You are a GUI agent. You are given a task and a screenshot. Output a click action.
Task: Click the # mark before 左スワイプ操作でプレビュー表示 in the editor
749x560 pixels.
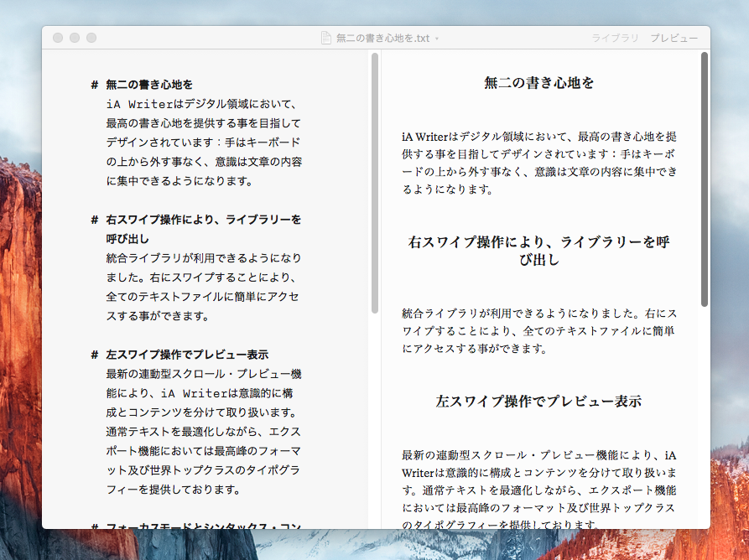pos(95,355)
